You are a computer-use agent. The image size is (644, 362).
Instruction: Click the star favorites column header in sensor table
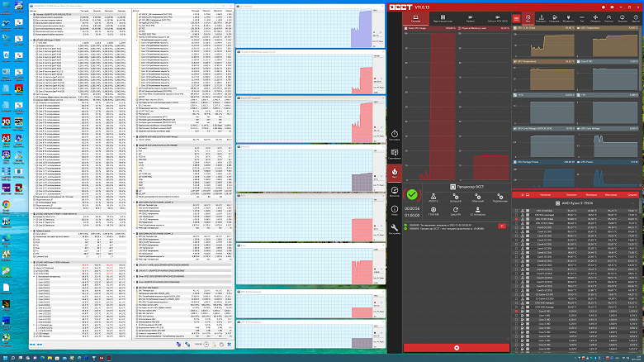click(x=523, y=194)
